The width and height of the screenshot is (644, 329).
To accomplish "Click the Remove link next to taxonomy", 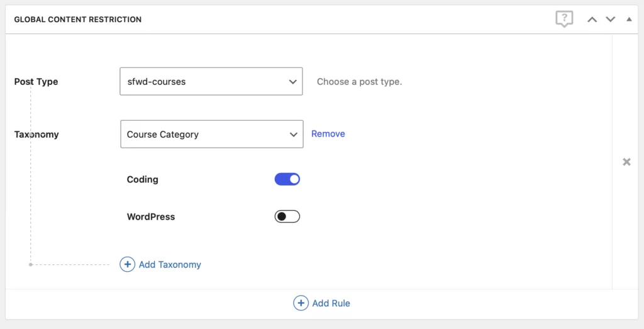I will [x=328, y=133].
